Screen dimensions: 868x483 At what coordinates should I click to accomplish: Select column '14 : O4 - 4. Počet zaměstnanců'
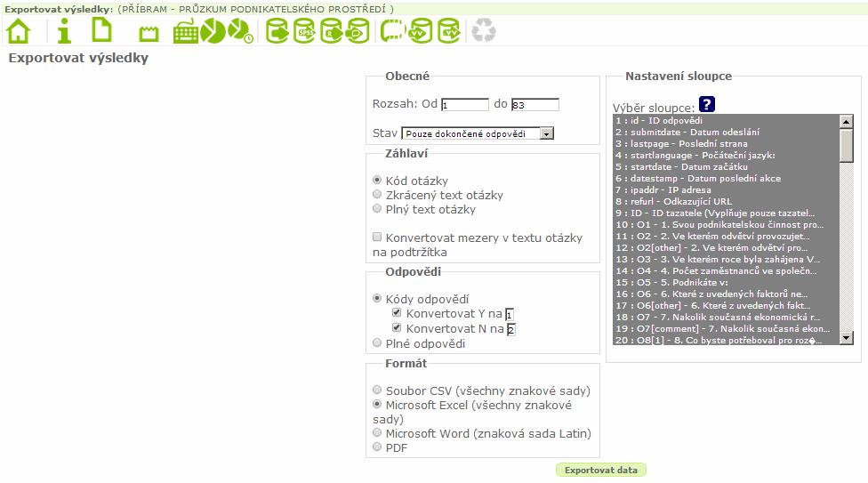[x=727, y=271]
